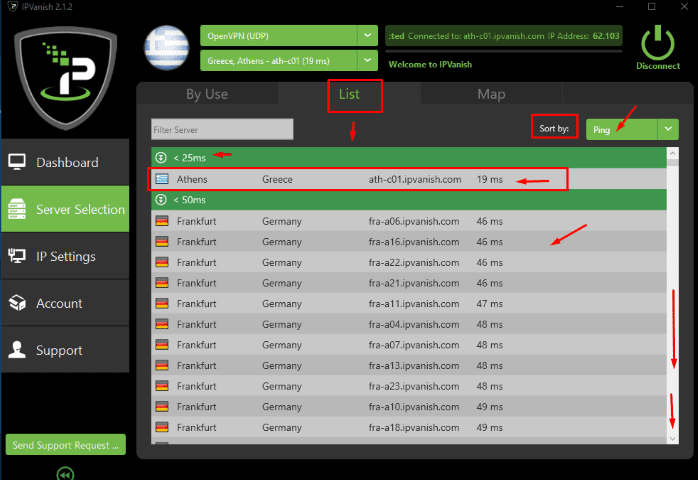The height and width of the screenshot is (480, 698).
Task: Click the connection status bar showing IP Address
Action: [x=503, y=36]
